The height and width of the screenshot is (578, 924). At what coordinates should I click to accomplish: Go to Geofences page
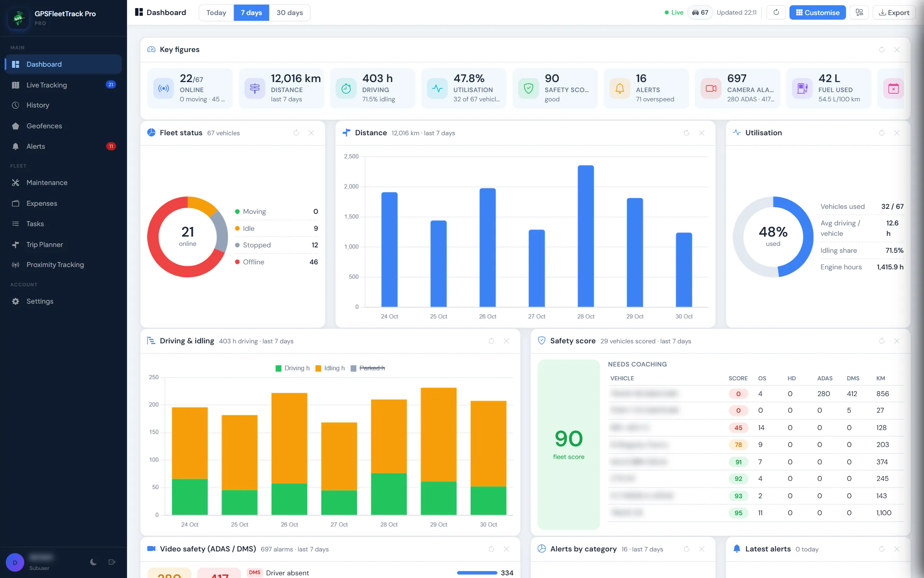click(x=64, y=126)
